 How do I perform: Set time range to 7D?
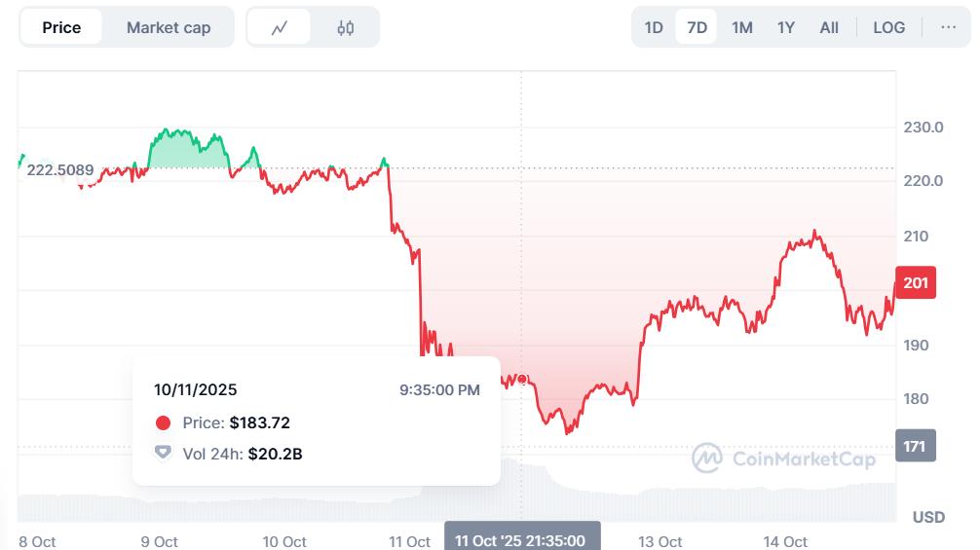(697, 27)
